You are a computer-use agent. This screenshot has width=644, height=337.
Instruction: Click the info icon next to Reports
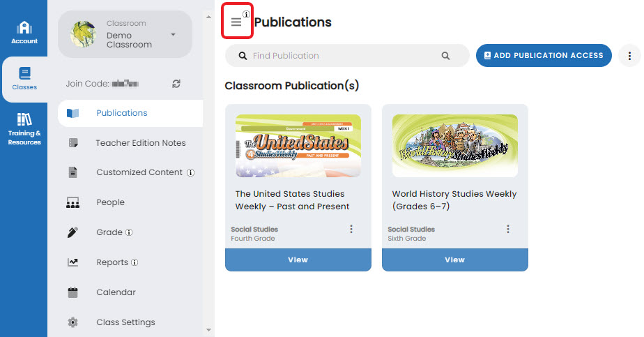coord(135,263)
